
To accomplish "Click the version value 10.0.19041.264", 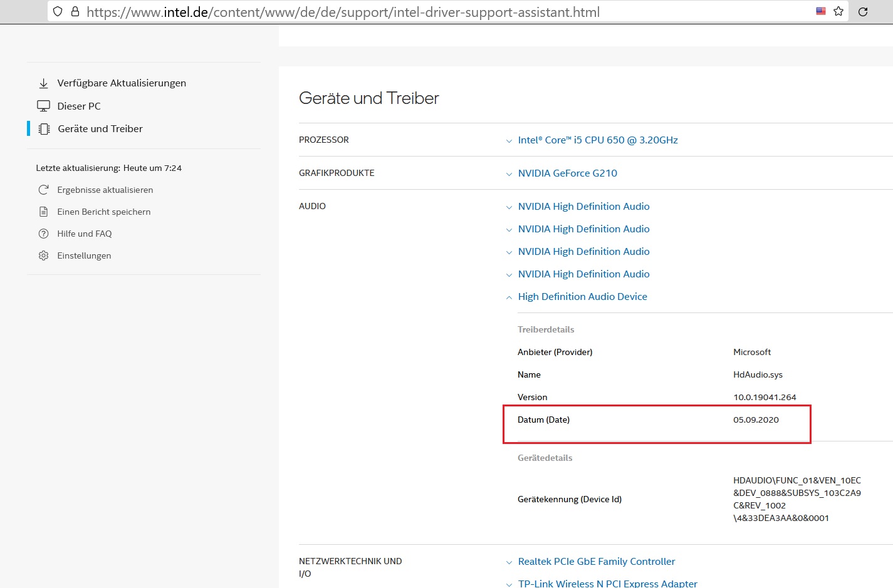I will pyautogui.click(x=765, y=397).
